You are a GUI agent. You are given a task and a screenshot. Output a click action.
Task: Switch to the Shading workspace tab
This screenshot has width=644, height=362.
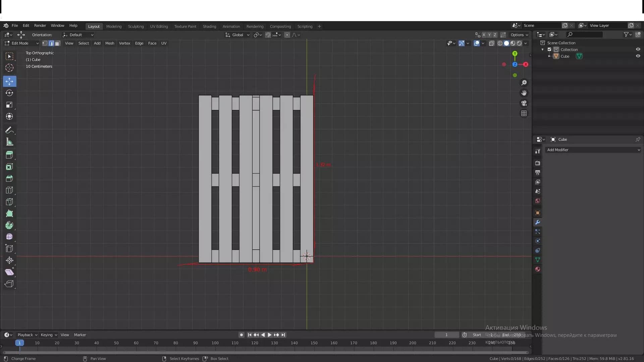coord(209,26)
